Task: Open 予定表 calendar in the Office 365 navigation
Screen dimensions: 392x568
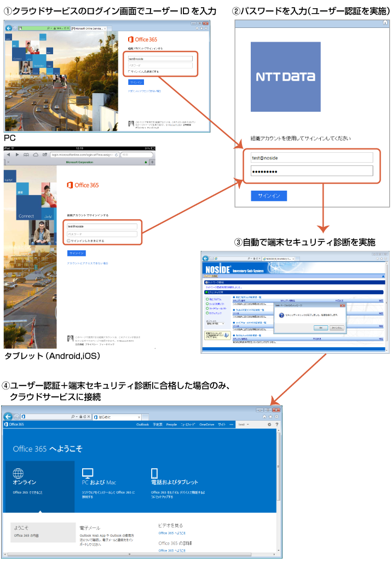Action: coord(158,424)
